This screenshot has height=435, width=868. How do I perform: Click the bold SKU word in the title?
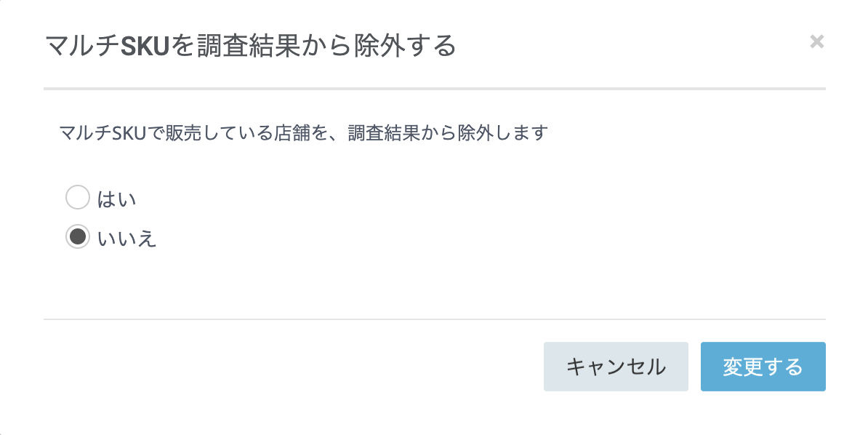pos(144,47)
